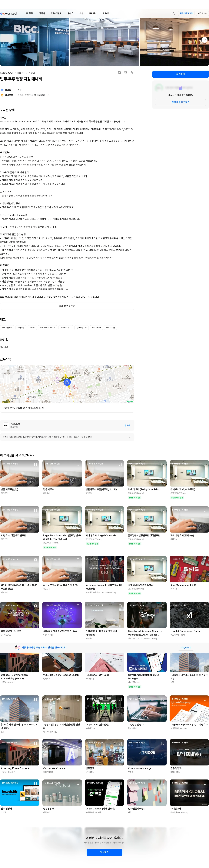The width and height of the screenshot is (209, 868).
Task: Bookmark the 정책 매니저 (Policy Specialist) card
Action: [163, 464]
